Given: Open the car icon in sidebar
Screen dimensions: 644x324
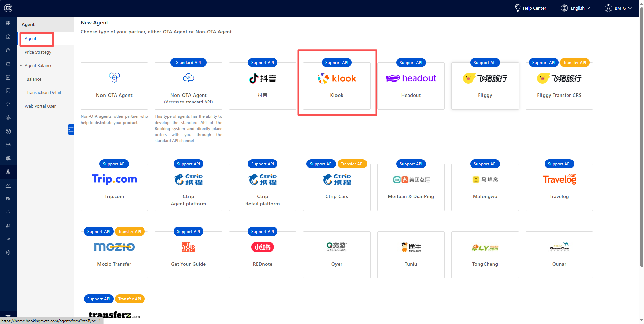Looking at the screenshot, I should [8, 145].
